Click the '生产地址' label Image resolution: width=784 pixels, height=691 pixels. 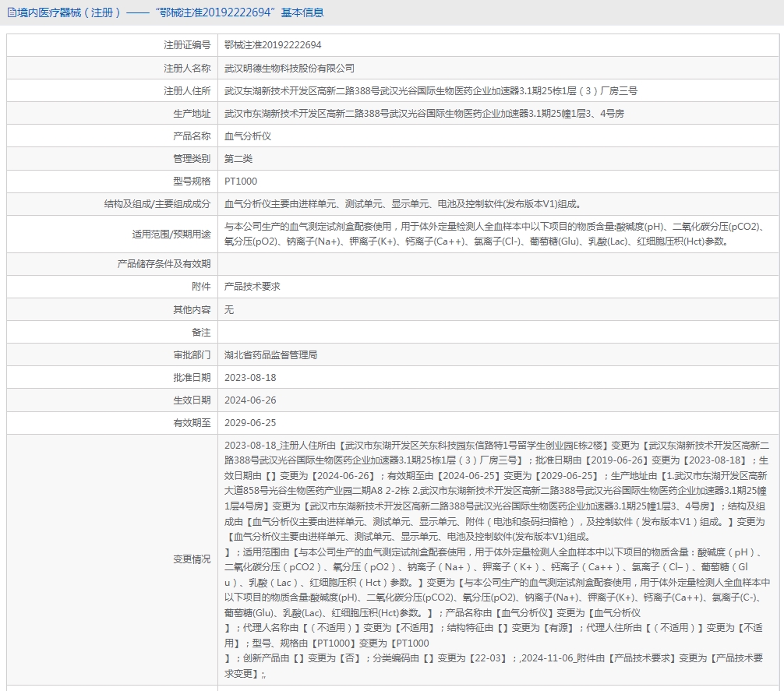coord(192,114)
